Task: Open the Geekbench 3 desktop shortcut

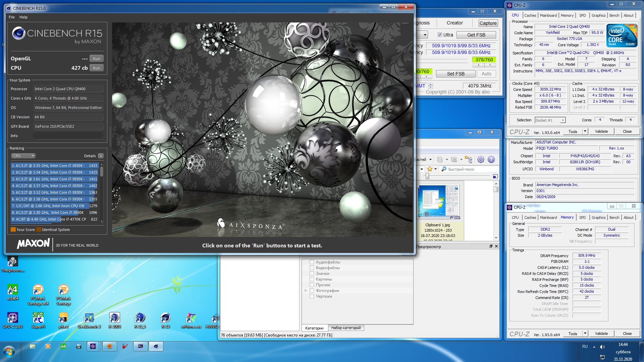Action: [x=89, y=320]
